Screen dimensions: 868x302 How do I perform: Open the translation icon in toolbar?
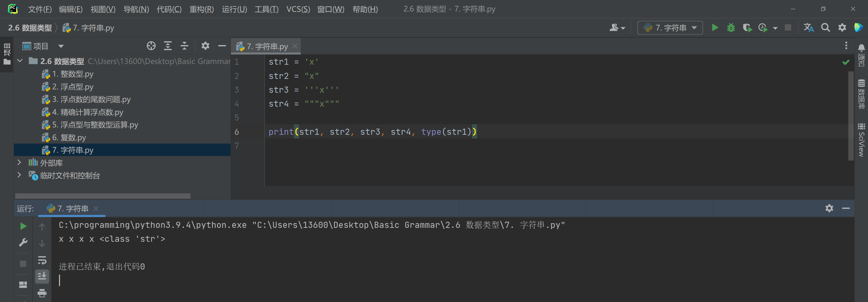pyautogui.click(x=808, y=28)
